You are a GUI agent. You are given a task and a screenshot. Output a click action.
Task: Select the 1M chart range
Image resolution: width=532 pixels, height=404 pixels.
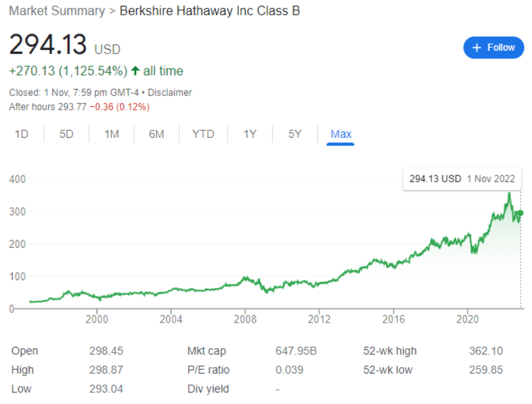[112, 134]
